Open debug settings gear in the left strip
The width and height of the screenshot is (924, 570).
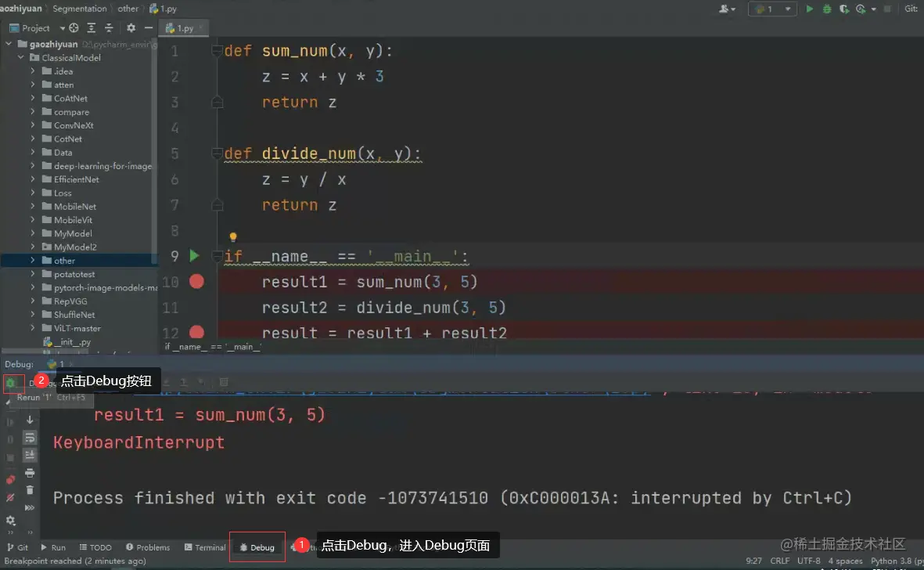click(x=10, y=521)
